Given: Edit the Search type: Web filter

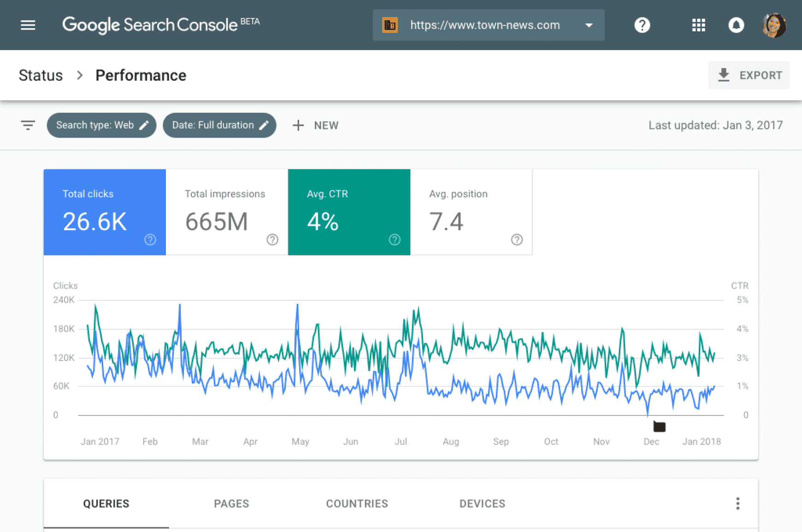Looking at the screenshot, I should coord(101,125).
